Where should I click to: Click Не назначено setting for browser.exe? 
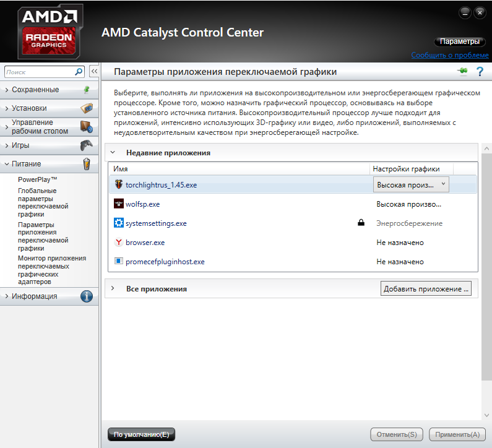coord(400,243)
